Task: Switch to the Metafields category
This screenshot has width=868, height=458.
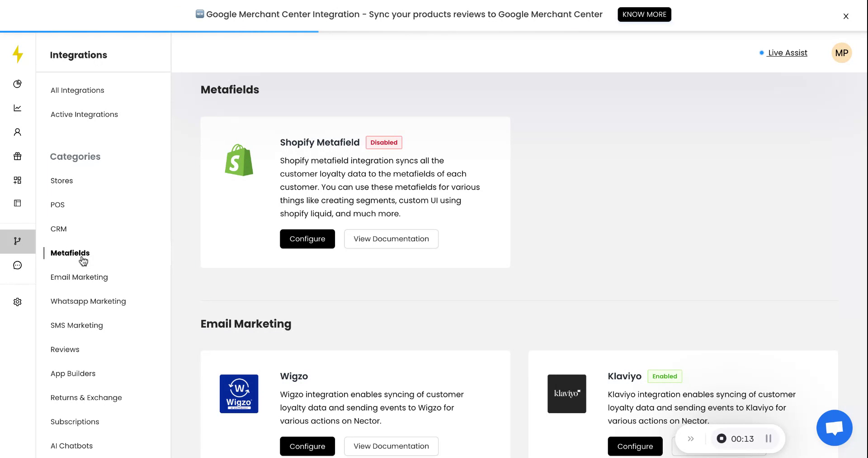Action: (x=69, y=253)
